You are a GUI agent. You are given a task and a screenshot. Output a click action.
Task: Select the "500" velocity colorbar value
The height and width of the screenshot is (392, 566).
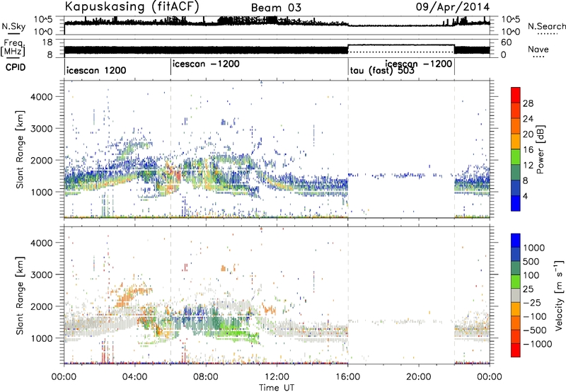click(531, 261)
